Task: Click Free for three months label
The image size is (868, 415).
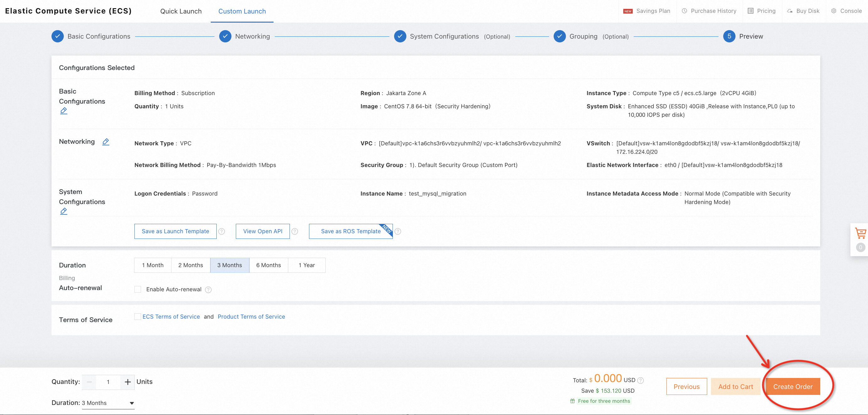Action: point(604,401)
